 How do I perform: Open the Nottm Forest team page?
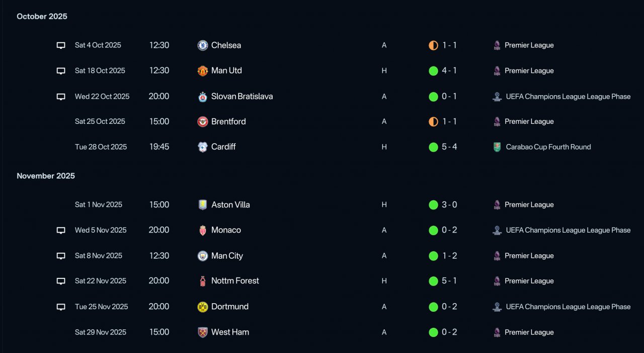[x=235, y=281]
